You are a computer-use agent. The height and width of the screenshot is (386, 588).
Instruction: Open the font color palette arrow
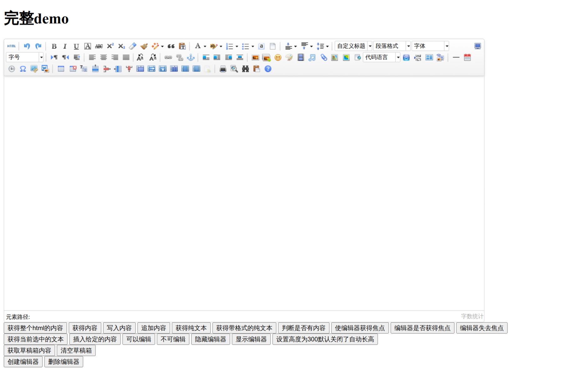[x=205, y=47]
